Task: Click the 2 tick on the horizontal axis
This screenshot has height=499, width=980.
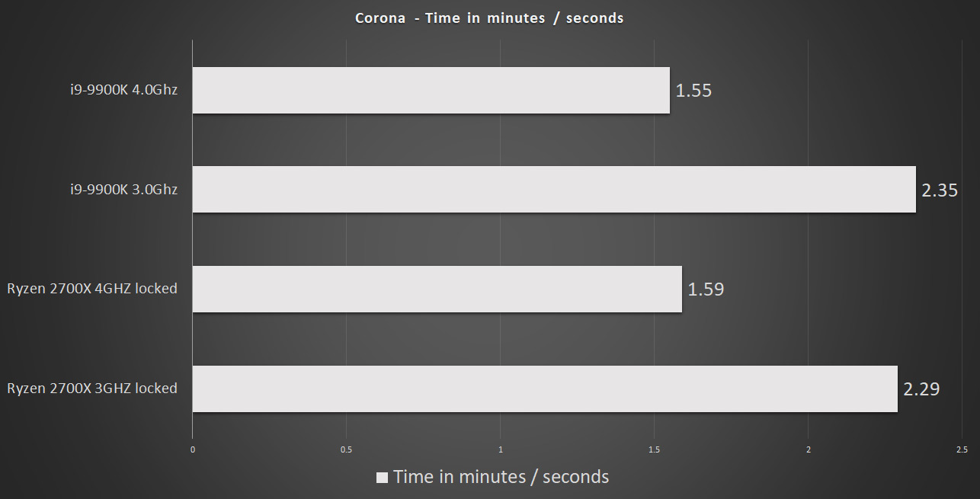Action: [x=808, y=449]
